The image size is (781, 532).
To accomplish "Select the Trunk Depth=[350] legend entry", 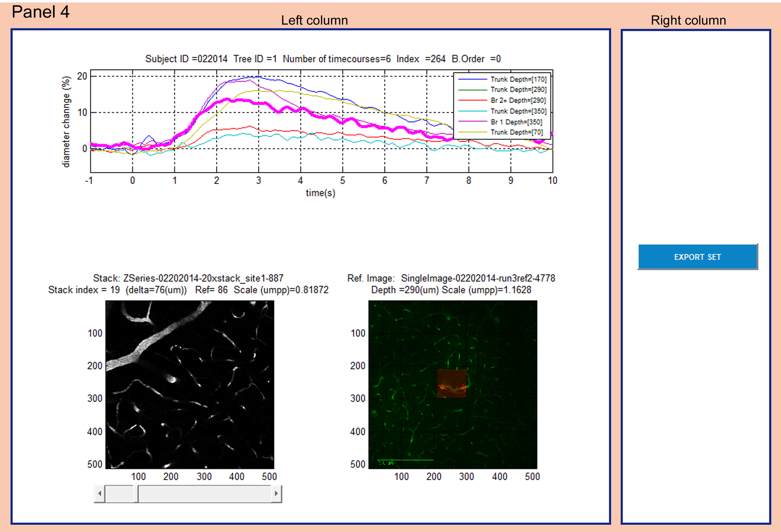I will 518,111.
